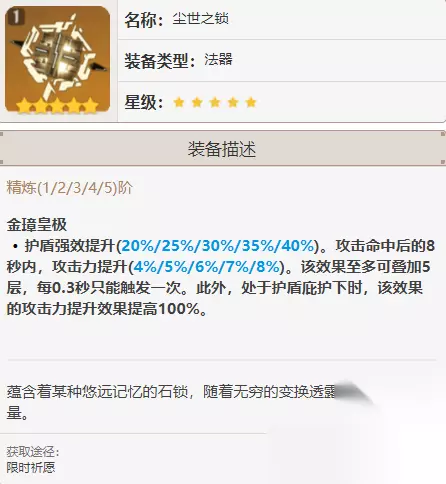Click the first star in 星级 rating
The width and height of the screenshot is (446, 484).
tap(179, 102)
